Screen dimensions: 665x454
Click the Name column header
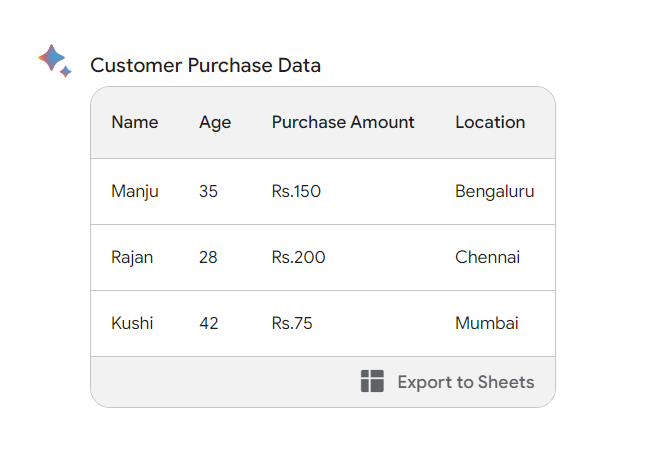tap(135, 122)
